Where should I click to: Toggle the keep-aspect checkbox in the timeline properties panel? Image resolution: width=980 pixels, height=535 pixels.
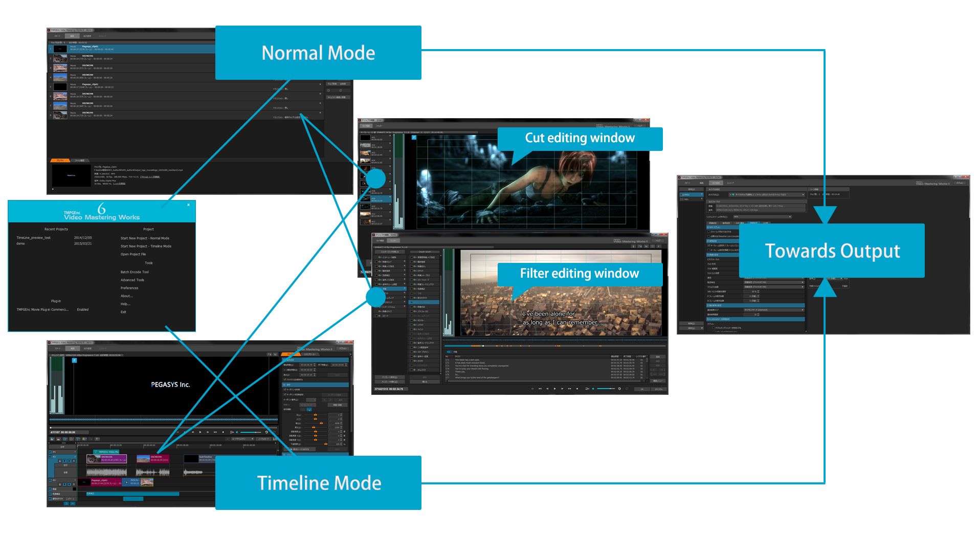[x=285, y=380]
